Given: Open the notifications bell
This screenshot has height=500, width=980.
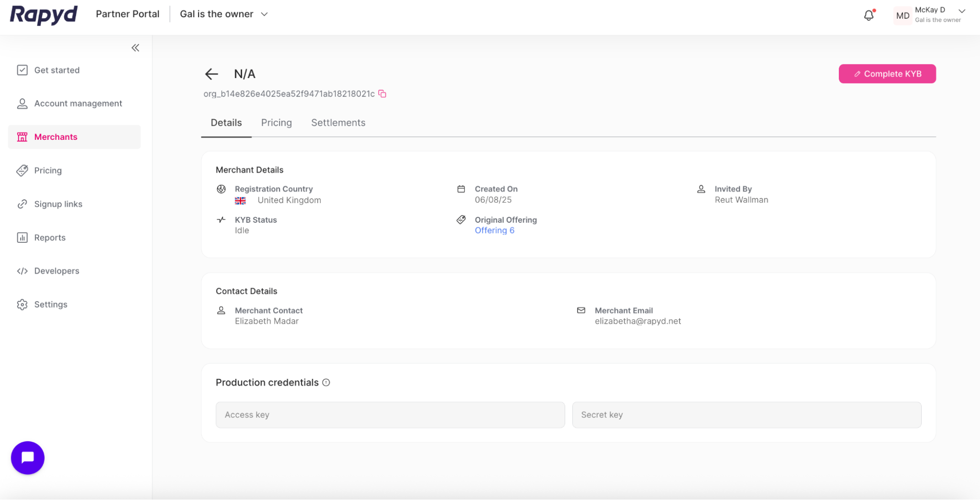Looking at the screenshot, I should 869,15.
